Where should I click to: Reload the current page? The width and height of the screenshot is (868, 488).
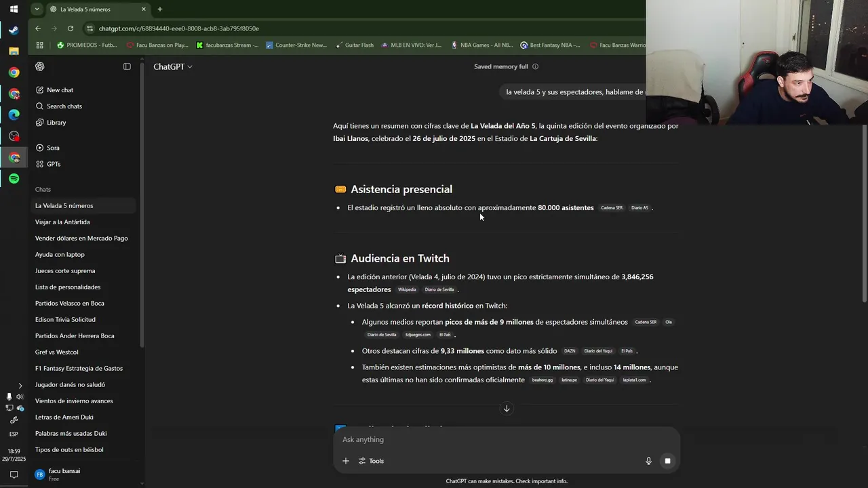(x=71, y=28)
